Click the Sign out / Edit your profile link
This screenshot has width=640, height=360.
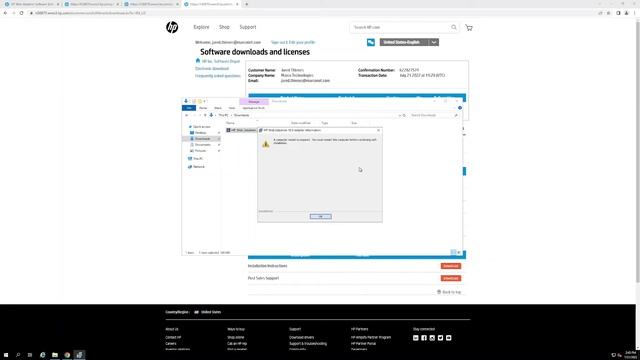(x=293, y=42)
